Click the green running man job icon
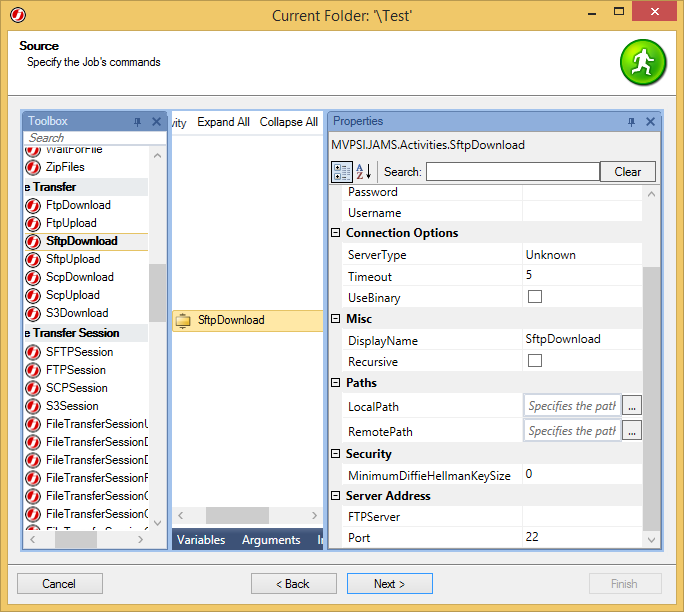This screenshot has width=684, height=612. [x=643, y=62]
